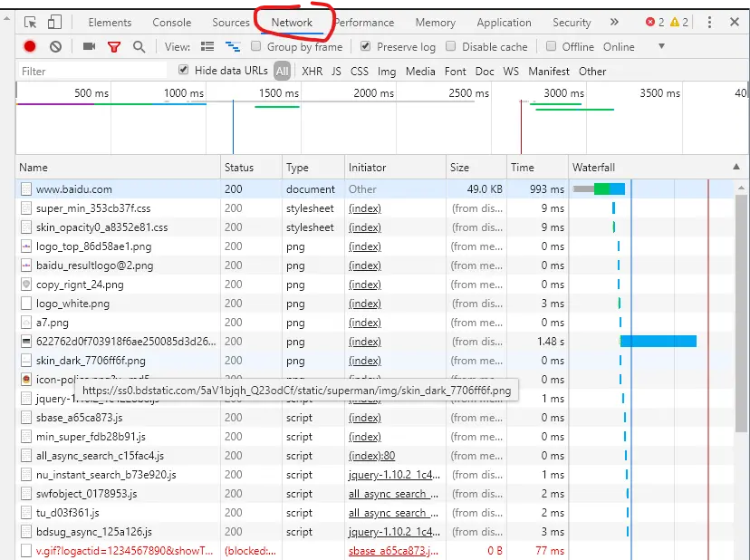
Task: Sort by the Status column header
Action: [251, 168]
